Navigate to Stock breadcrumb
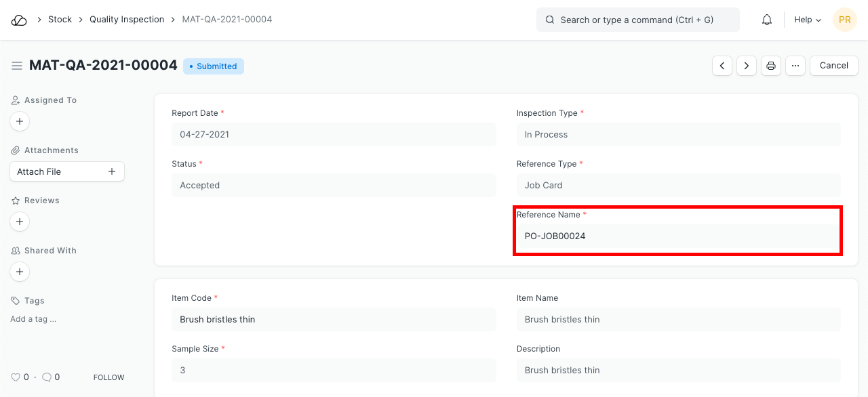868x397 pixels. tap(60, 20)
